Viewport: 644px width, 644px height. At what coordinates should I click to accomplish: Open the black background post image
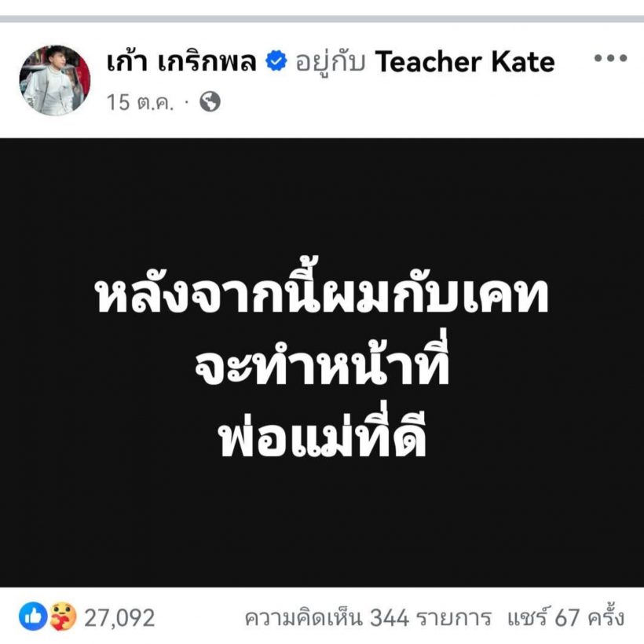coord(322,363)
